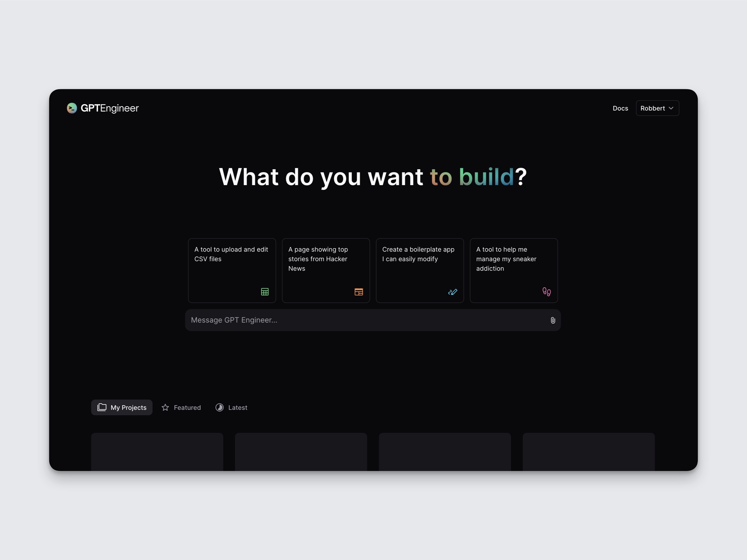Click the My Projects folder icon
Viewport: 747px width, 560px height.
102,407
